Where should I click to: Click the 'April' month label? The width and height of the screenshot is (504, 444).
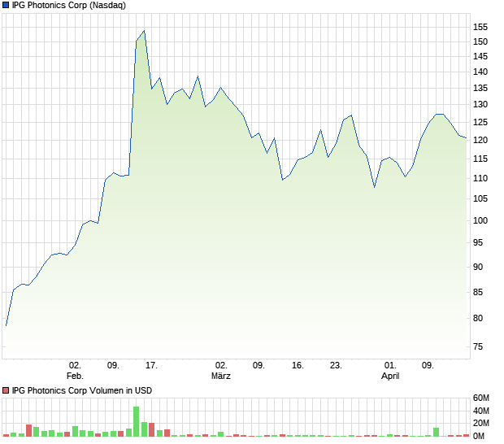390,376
